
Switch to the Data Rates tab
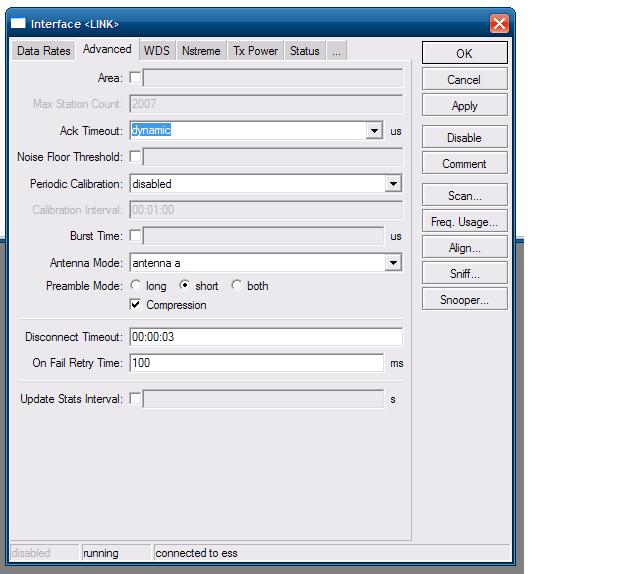43,51
